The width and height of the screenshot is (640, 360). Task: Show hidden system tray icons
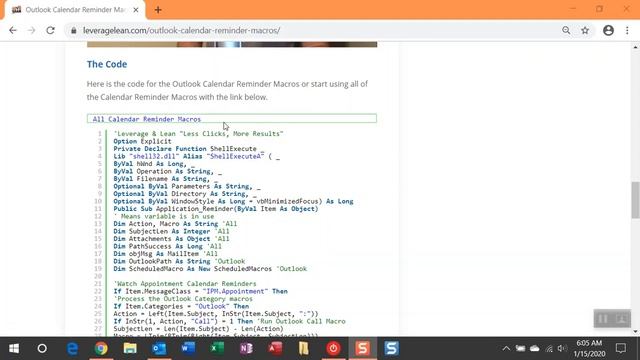506,349
